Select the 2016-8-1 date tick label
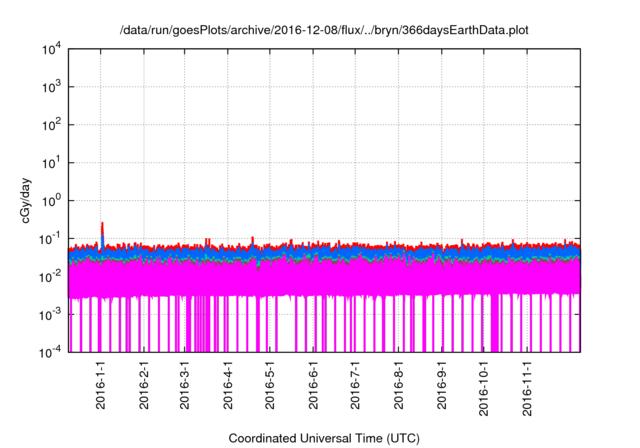The width and height of the screenshot is (640, 448). click(x=398, y=385)
